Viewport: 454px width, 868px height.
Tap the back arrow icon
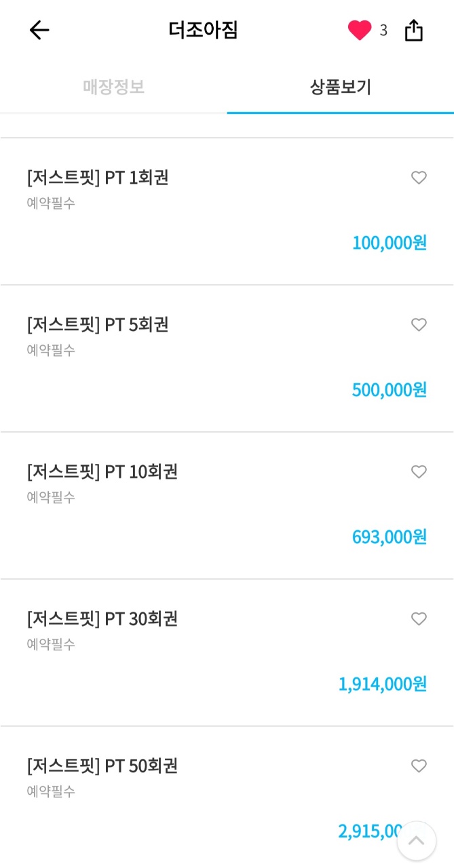39,31
